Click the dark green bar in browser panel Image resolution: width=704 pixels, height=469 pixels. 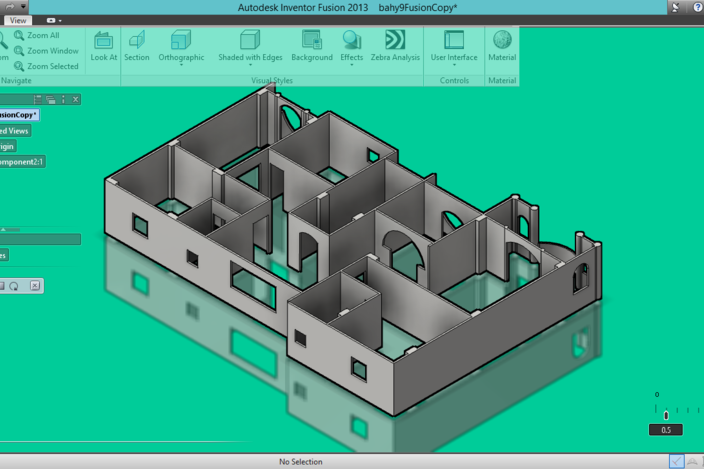(40, 239)
